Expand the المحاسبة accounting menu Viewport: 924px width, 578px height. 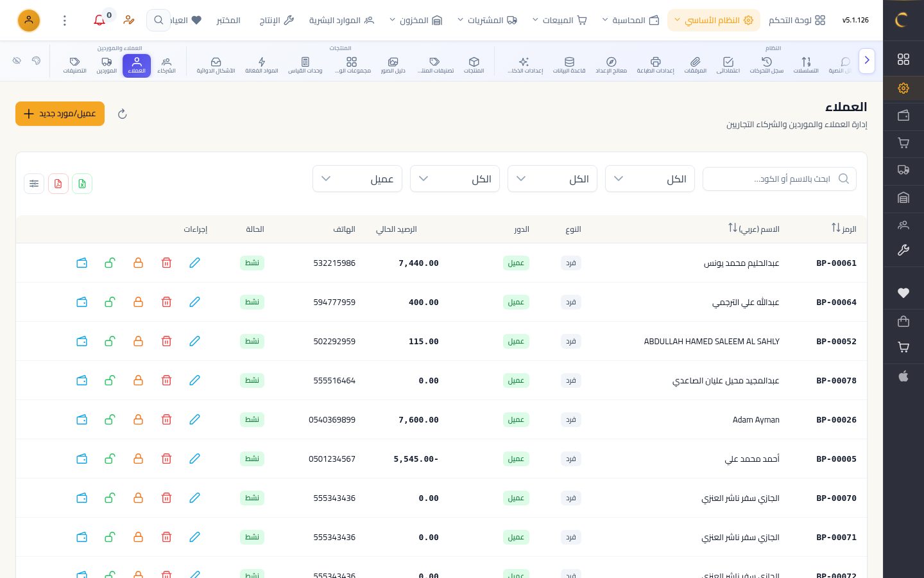(631, 21)
